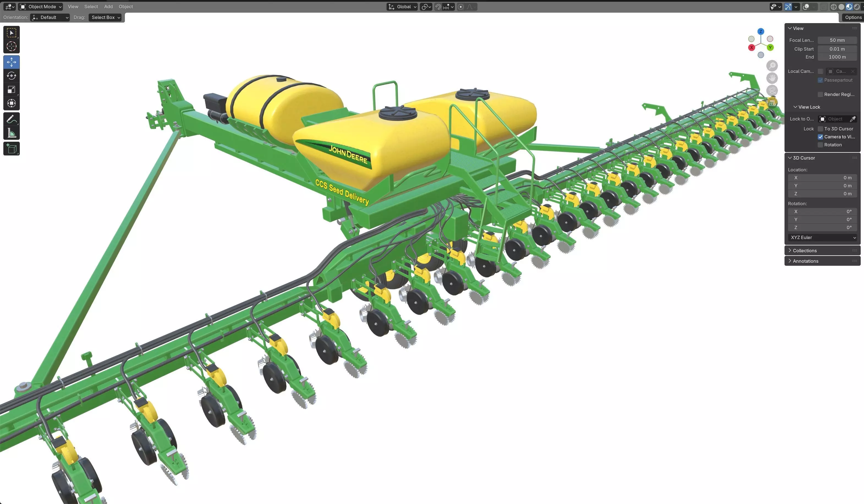The height and width of the screenshot is (504, 864).
Task: Open the editor type menu icon
Action: [9, 7]
